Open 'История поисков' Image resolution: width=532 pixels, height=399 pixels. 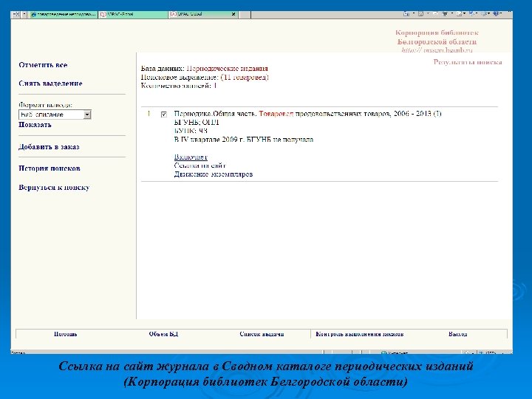[x=50, y=168]
